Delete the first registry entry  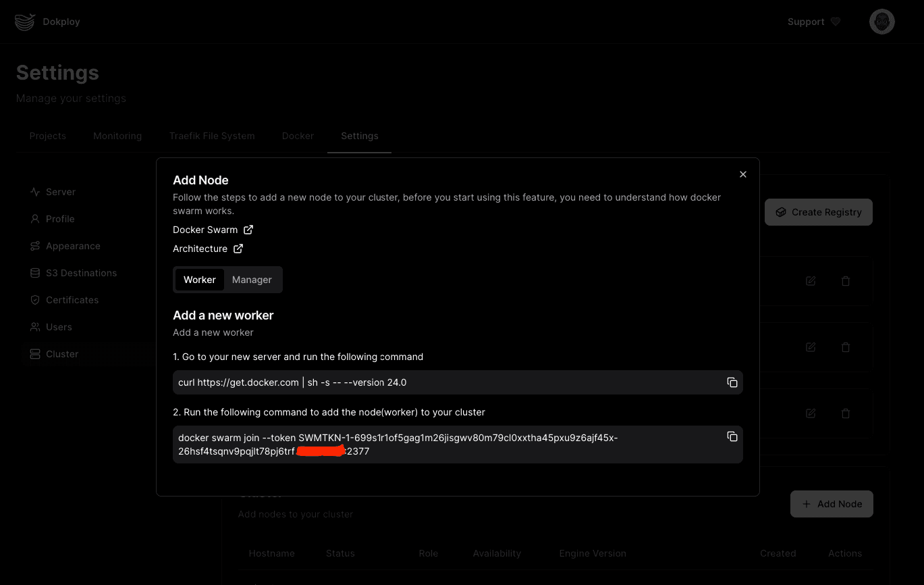(845, 281)
